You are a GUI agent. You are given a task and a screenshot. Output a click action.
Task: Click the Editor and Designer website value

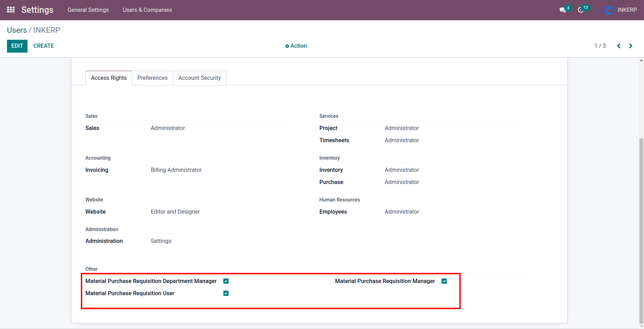point(175,212)
